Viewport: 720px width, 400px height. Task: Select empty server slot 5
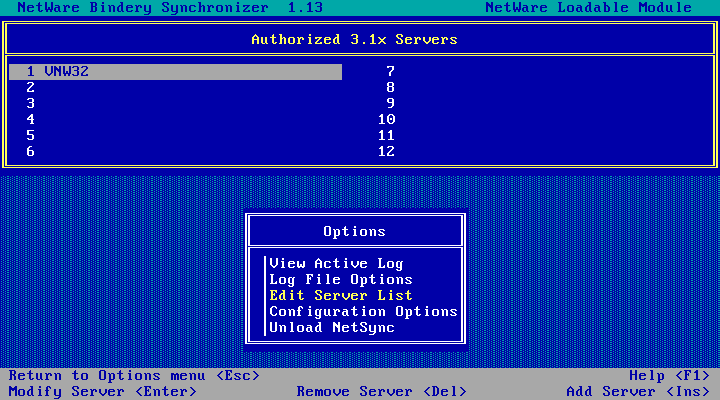pos(175,136)
